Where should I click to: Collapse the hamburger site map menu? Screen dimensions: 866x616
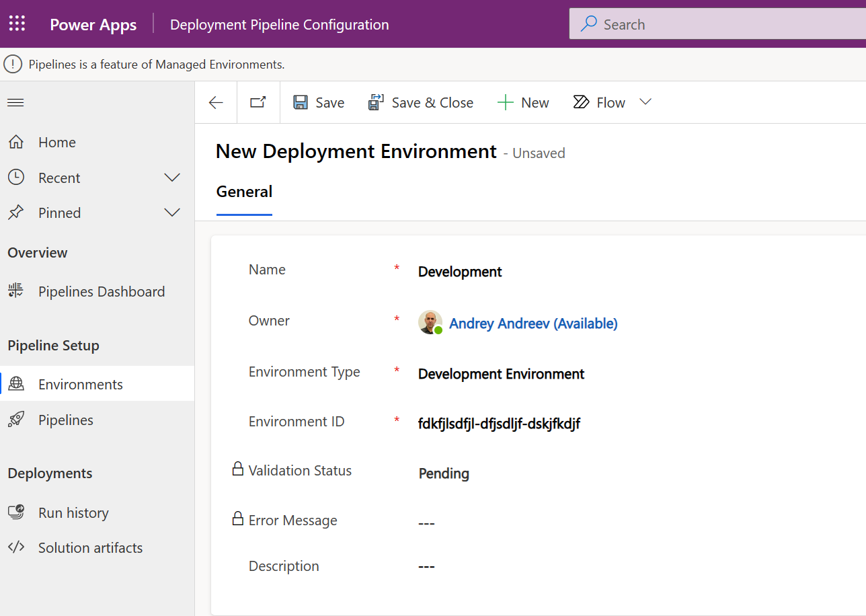(x=15, y=102)
